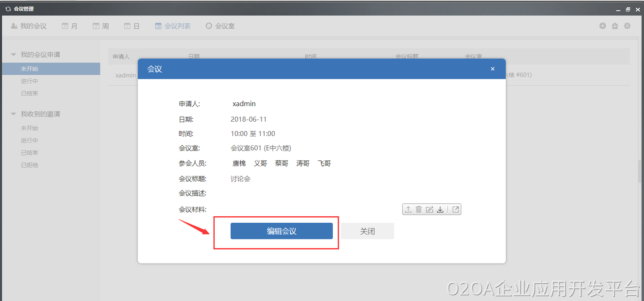Click attendee 唐棉 in 参会人员

click(239, 163)
